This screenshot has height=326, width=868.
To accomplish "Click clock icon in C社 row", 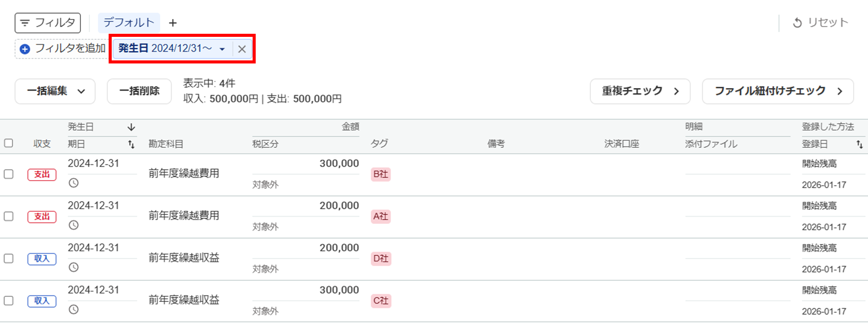I will click(x=74, y=309).
